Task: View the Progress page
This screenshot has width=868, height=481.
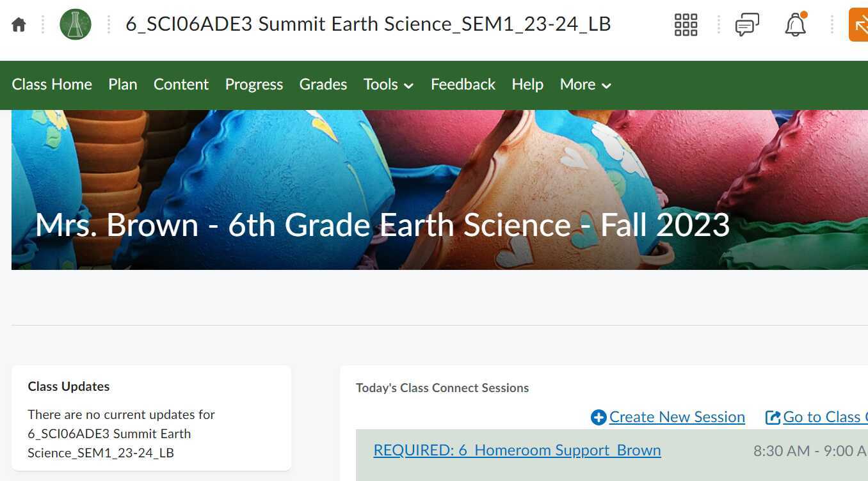Action: tap(253, 84)
